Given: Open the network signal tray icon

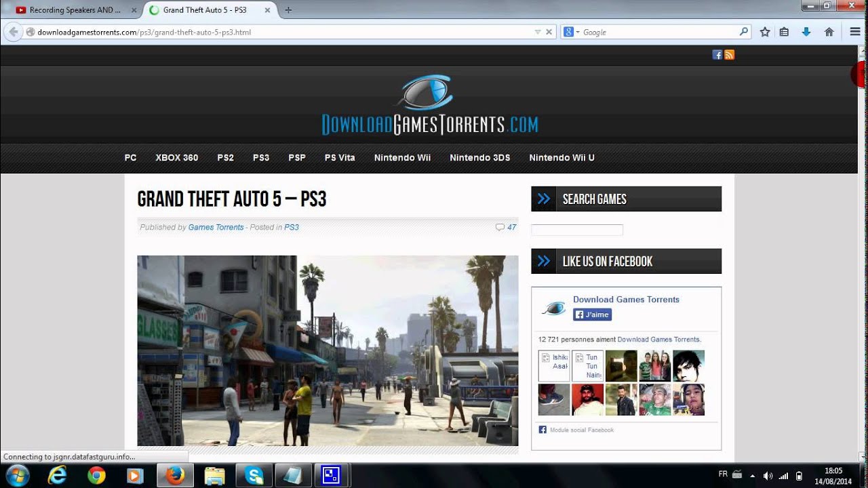Looking at the screenshot, I should coord(783,476).
